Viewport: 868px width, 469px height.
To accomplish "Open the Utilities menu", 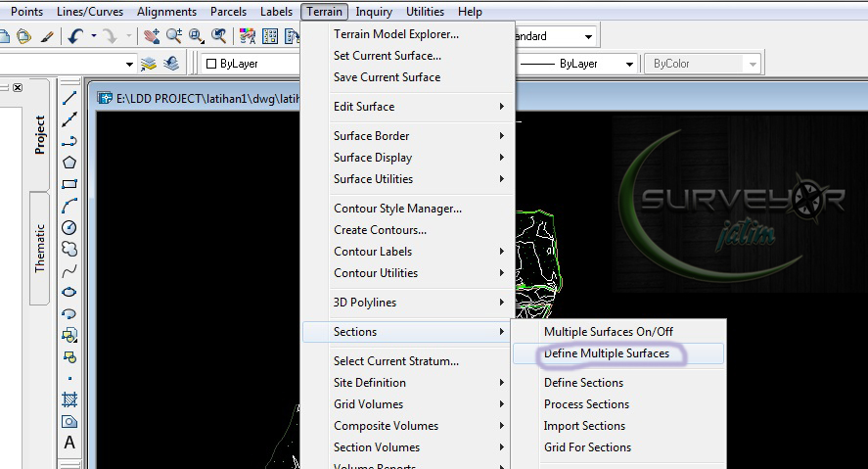I will (425, 12).
